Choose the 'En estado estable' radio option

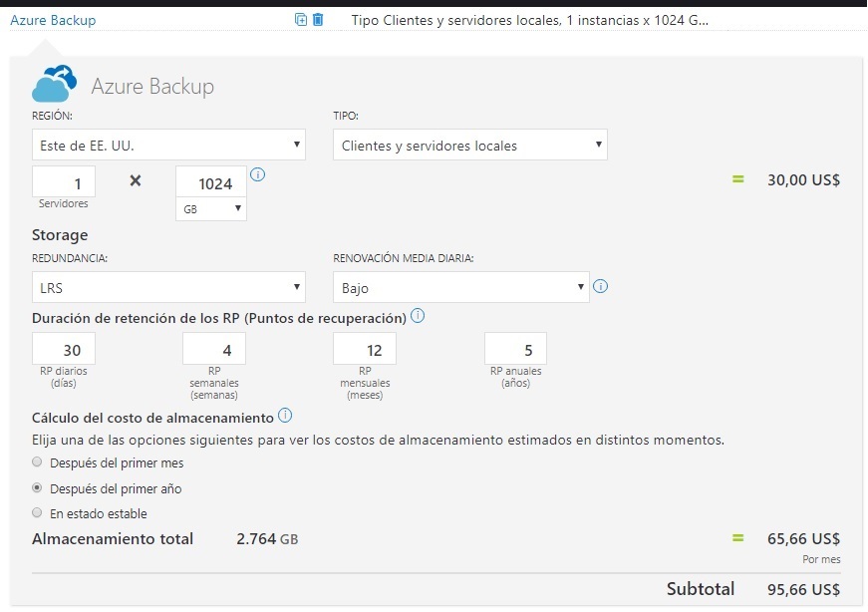[x=37, y=512]
